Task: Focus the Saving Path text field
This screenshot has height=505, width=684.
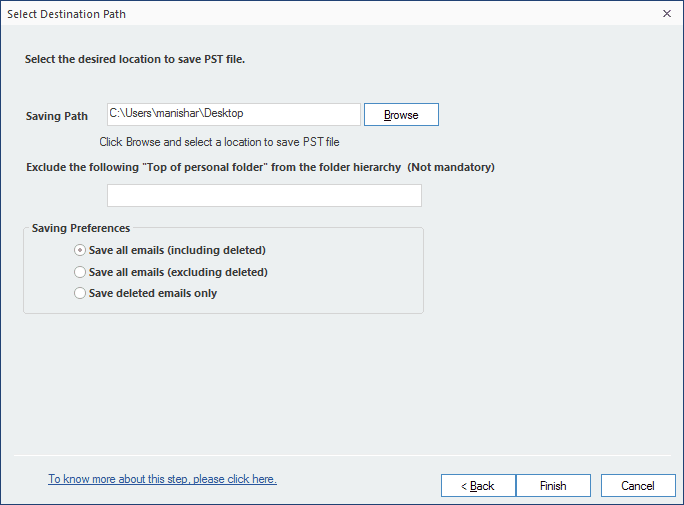Action: pos(233,114)
